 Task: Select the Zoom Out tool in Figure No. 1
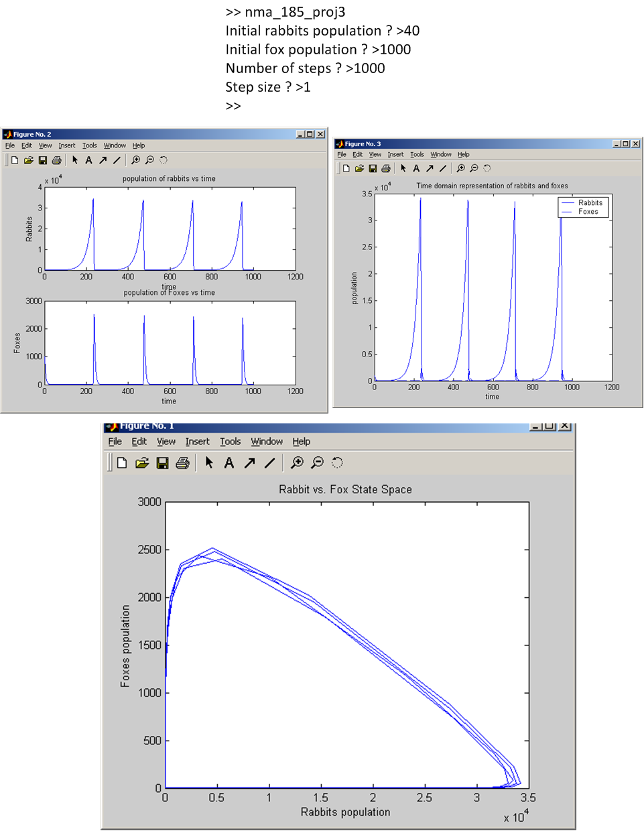(x=318, y=462)
